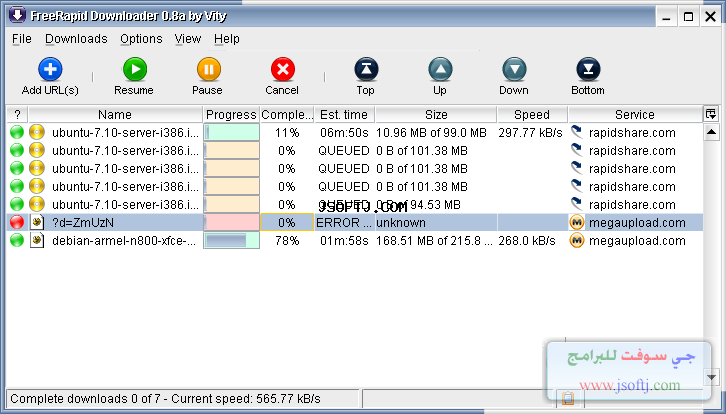Cancel download with red X icon
Image resolution: width=726 pixels, height=414 pixels.
tap(282, 69)
